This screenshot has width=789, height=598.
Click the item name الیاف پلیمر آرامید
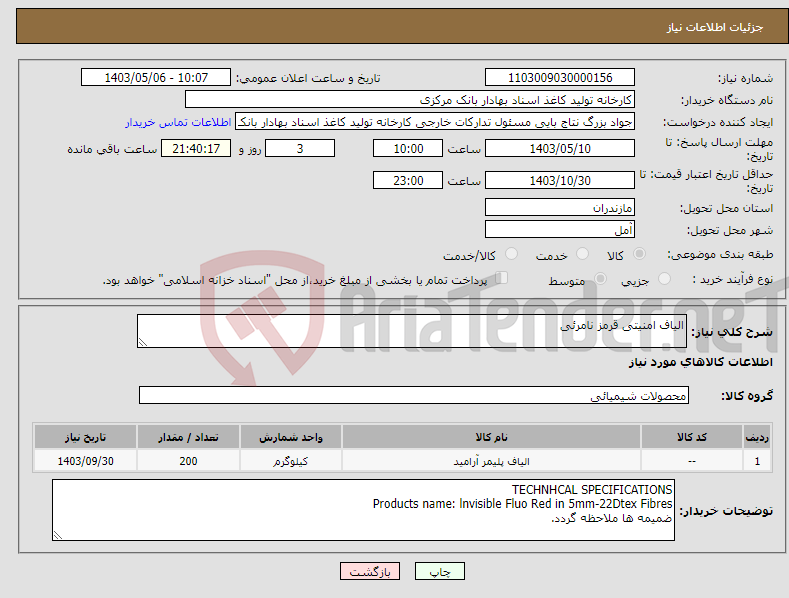491,461
